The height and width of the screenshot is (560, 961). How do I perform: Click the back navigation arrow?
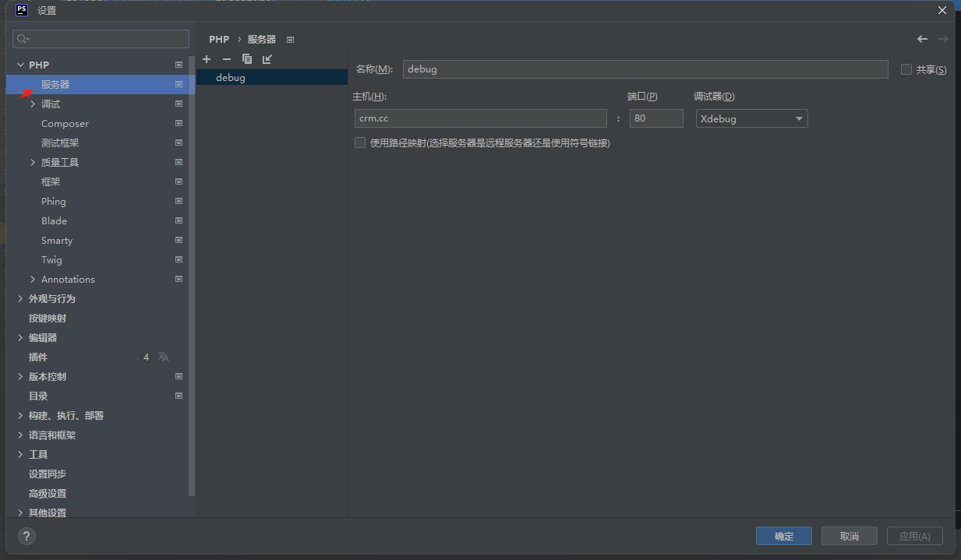click(922, 39)
